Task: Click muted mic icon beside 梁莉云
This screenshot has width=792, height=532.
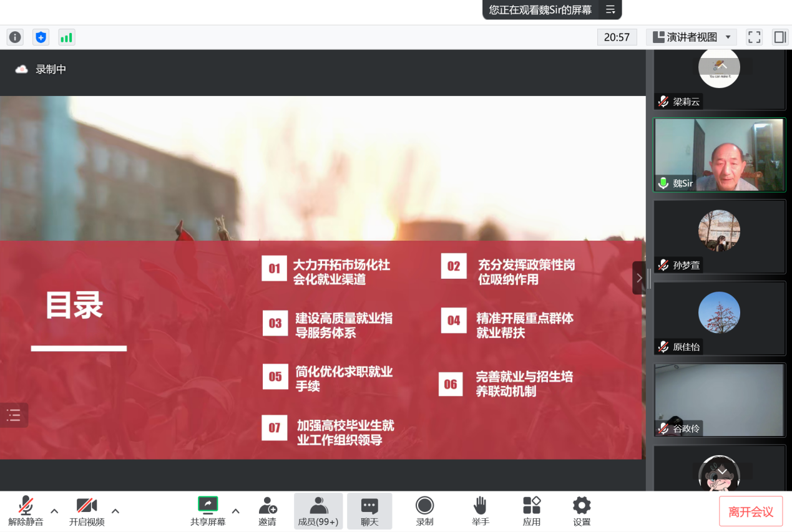Action: point(663,102)
